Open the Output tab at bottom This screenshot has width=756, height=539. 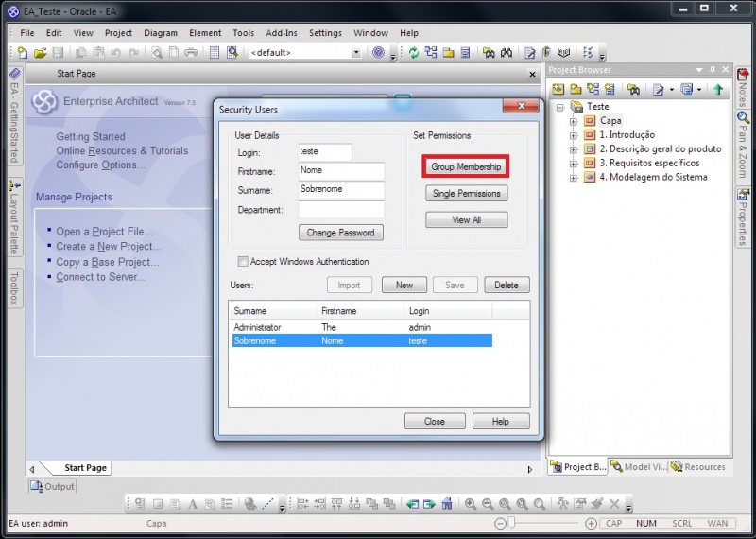click(x=53, y=486)
